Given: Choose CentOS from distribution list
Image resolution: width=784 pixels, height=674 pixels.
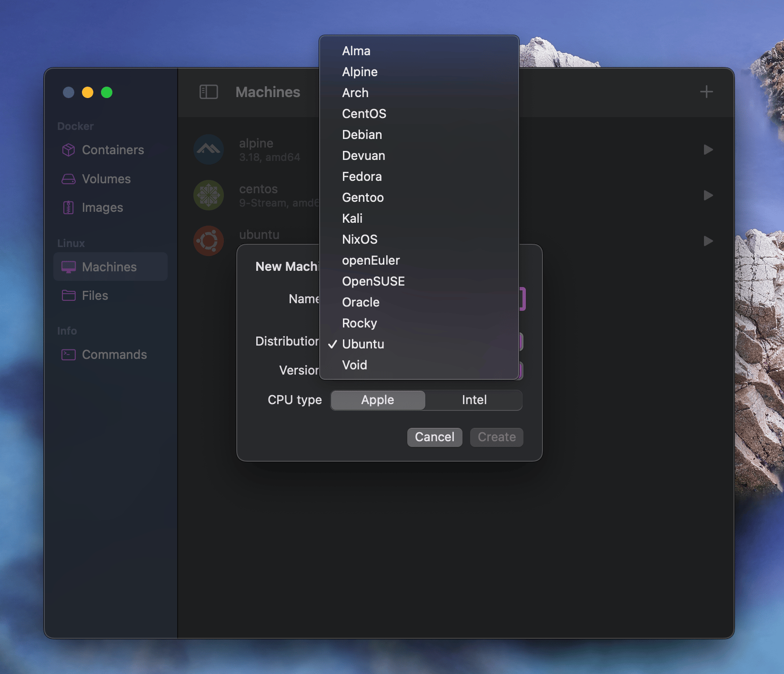Looking at the screenshot, I should pyautogui.click(x=419, y=114).
